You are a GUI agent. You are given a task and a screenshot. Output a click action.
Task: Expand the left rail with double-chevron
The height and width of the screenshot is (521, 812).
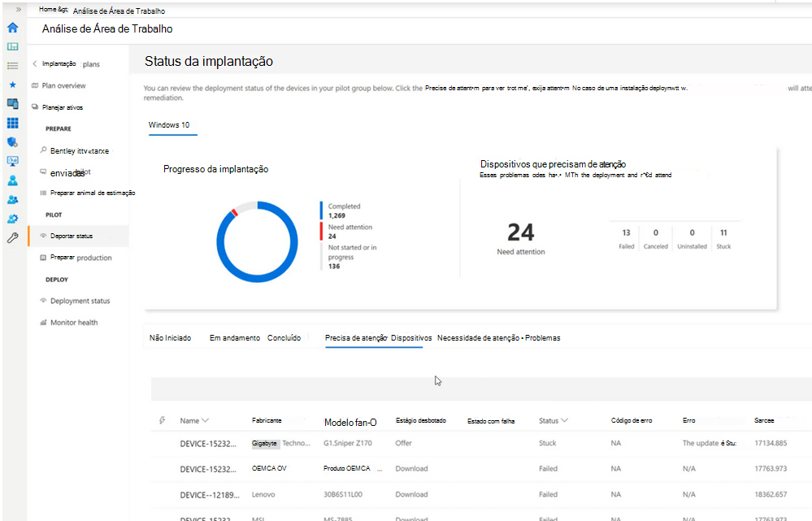(18, 9)
